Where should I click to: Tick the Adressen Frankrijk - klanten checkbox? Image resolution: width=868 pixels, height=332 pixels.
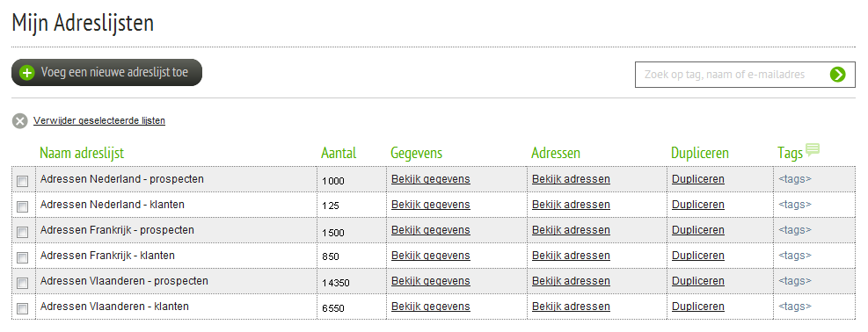point(23,257)
